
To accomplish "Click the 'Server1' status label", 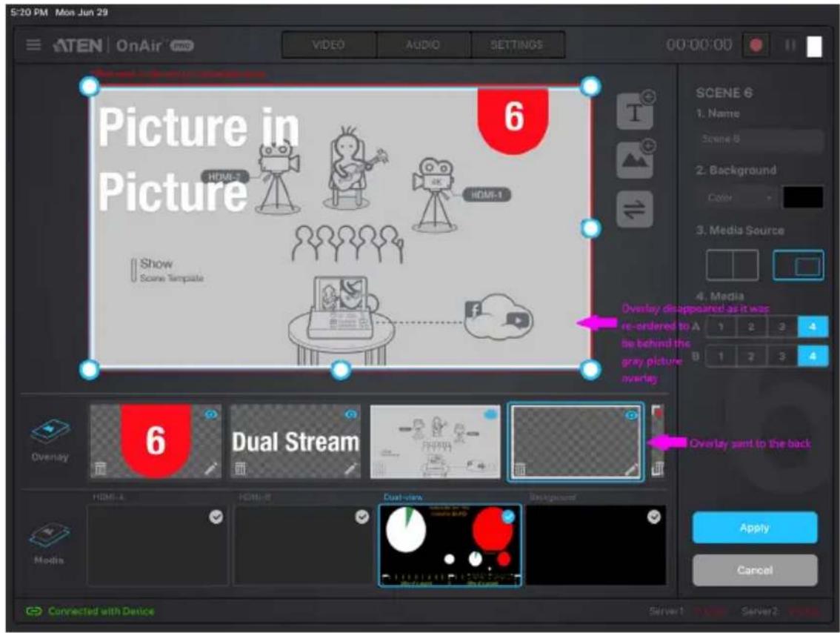I will tap(667, 611).
